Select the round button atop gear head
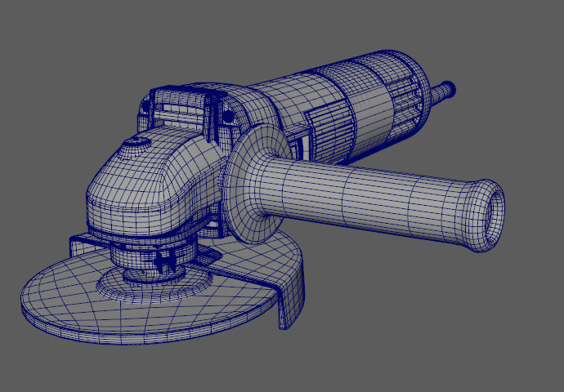564x392 pixels. click(x=137, y=144)
